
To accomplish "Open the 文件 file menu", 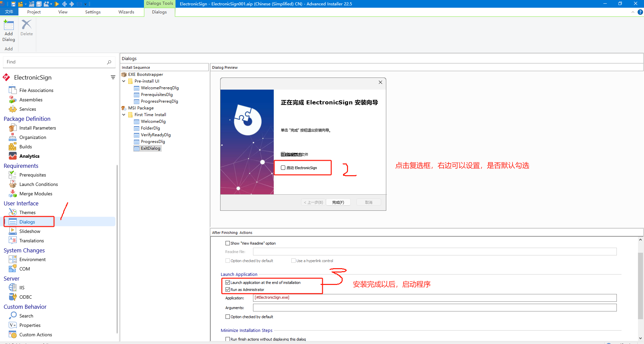I will click(x=9, y=12).
